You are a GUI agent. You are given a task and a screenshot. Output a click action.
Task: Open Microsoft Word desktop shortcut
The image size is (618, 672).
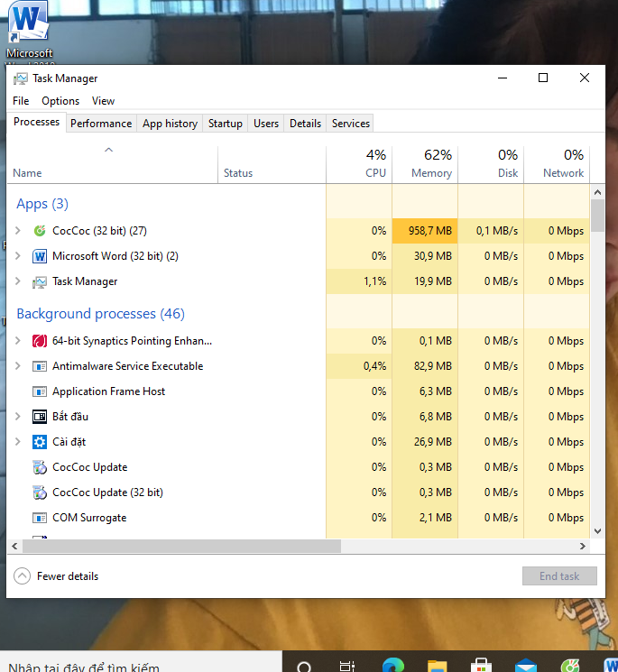pos(29,32)
